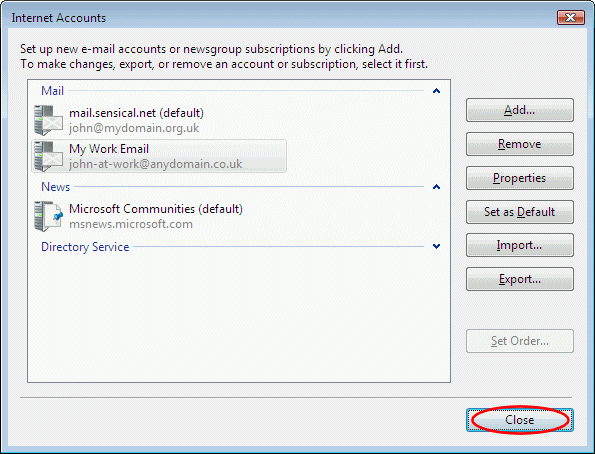The width and height of the screenshot is (595, 454).
Task: Remove the selected account
Action: (x=519, y=144)
